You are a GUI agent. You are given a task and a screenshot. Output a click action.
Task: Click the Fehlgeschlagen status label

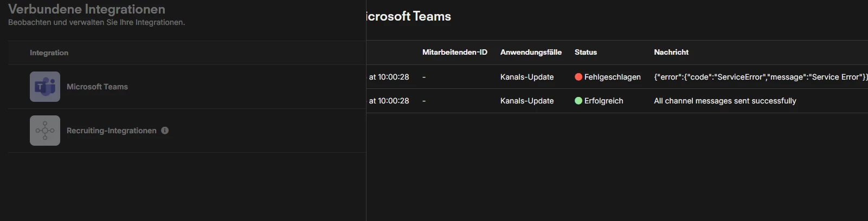coord(612,77)
